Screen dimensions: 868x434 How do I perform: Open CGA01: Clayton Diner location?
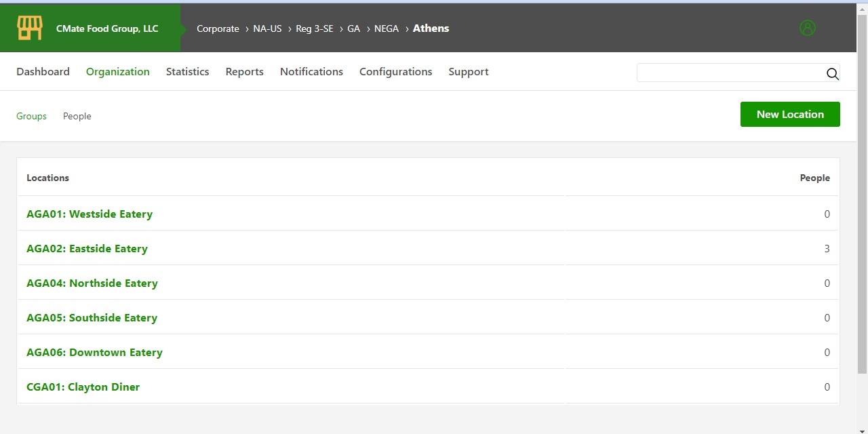(83, 387)
